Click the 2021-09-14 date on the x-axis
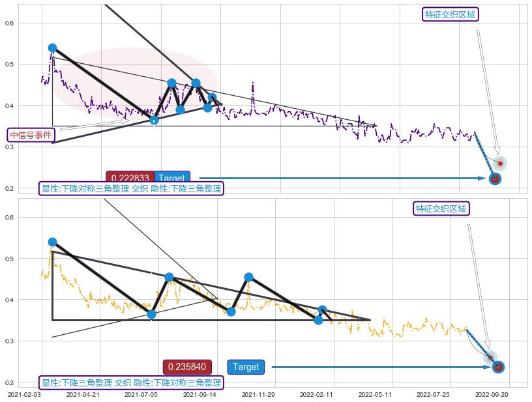The image size is (532, 402). click(x=200, y=394)
